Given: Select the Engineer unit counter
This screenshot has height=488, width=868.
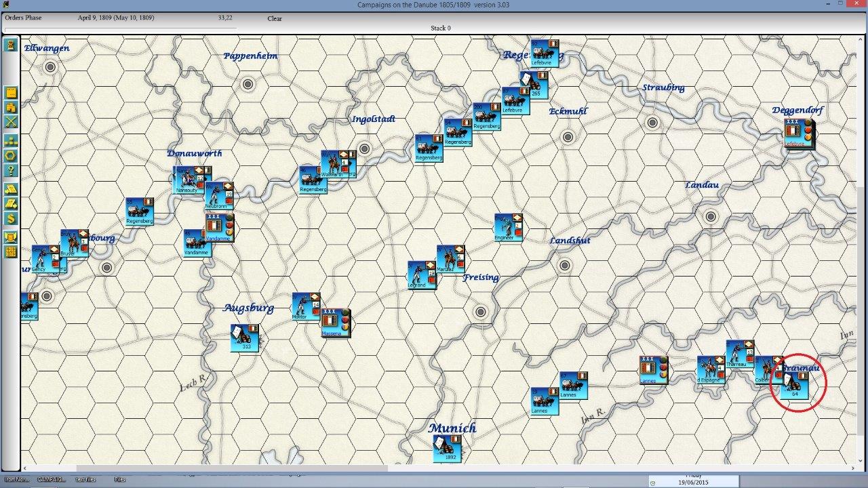Looking at the screenshot, I should (508, 227).
